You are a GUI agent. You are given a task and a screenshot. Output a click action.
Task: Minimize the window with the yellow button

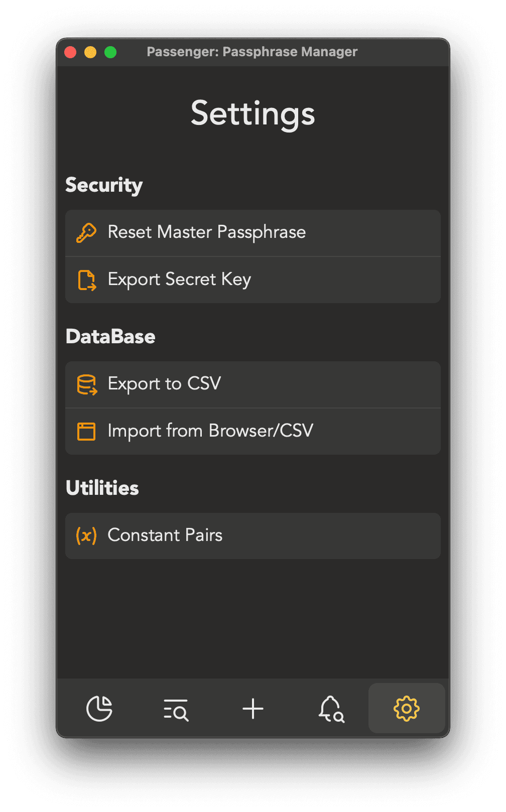[90, 52]
